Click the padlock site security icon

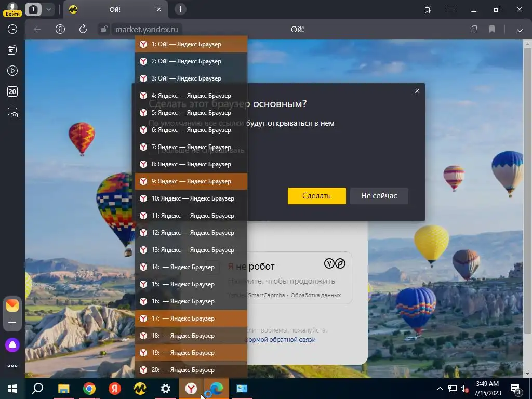[103, 30]
